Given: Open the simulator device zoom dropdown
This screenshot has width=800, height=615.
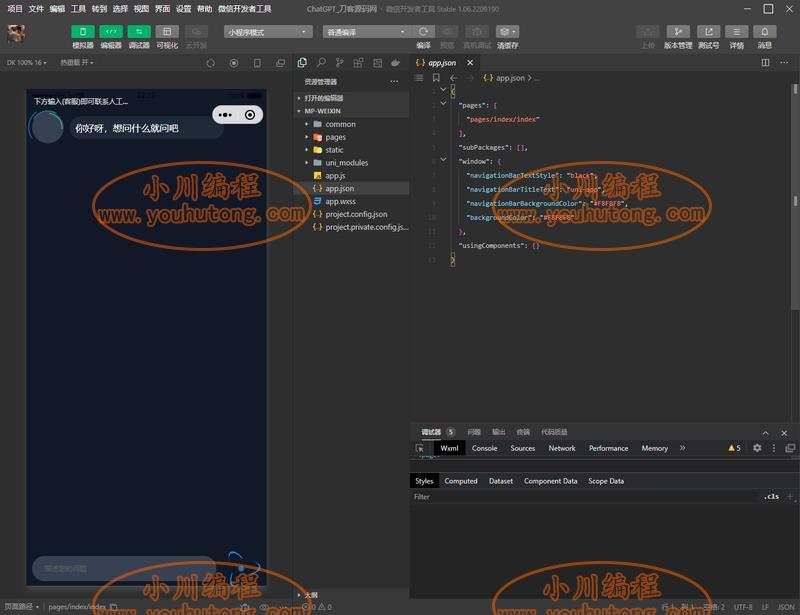Looking at the screenshot, I should click(27, 63).
